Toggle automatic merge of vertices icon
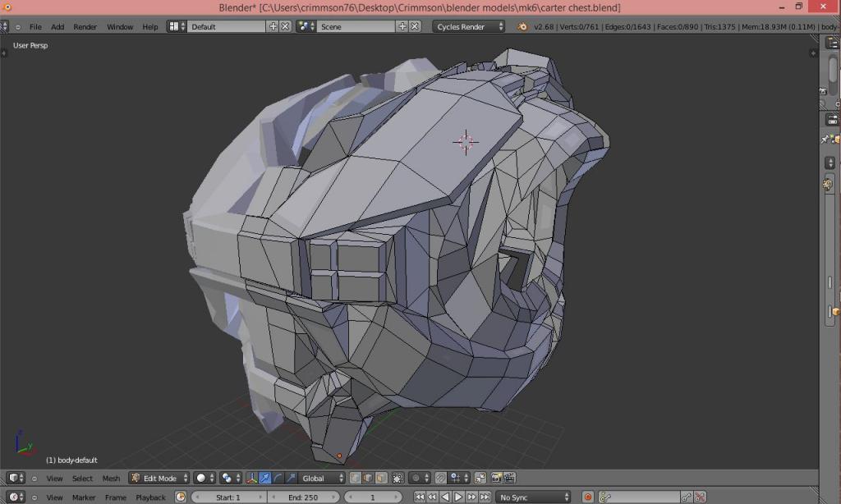Screen dimensions: 841x504 (x=480, y=478)
